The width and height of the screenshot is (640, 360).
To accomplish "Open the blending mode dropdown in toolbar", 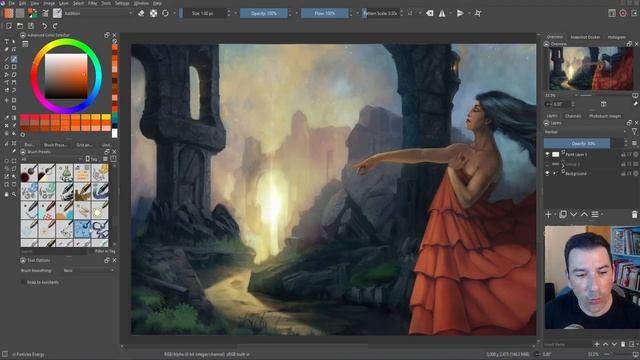I will coord(99,13).
